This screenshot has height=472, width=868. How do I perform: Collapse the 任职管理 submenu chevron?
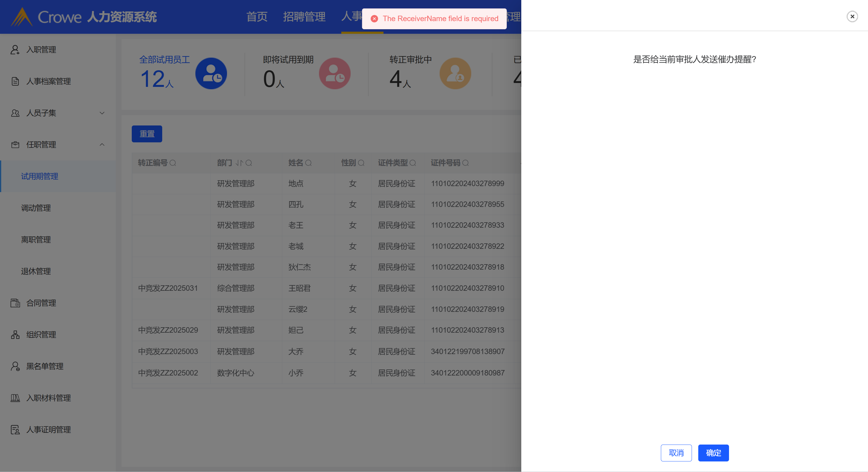click(102, 145)
